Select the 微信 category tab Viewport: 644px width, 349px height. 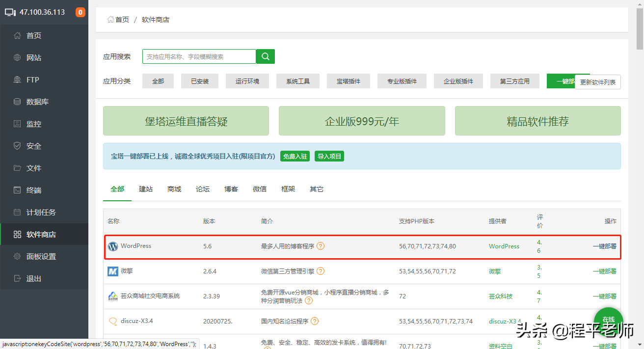(x=260, y=189)
